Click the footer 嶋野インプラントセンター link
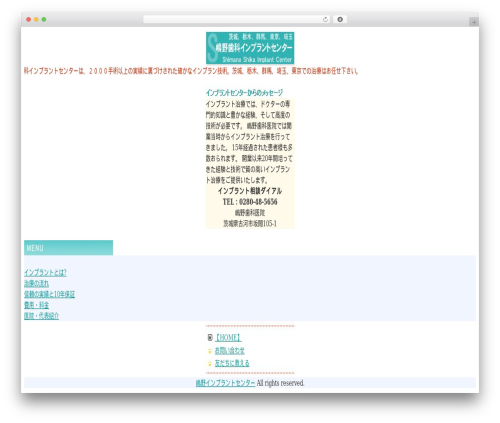This screenshot has width=500, height=423. (x=225, y=383)
